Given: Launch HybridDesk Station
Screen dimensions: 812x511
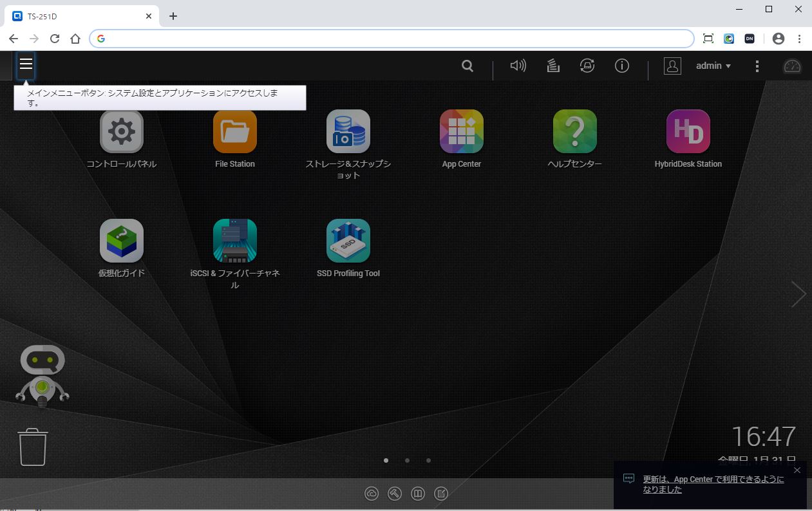Looking at the screenshot, I should click(x=688, y=132).
